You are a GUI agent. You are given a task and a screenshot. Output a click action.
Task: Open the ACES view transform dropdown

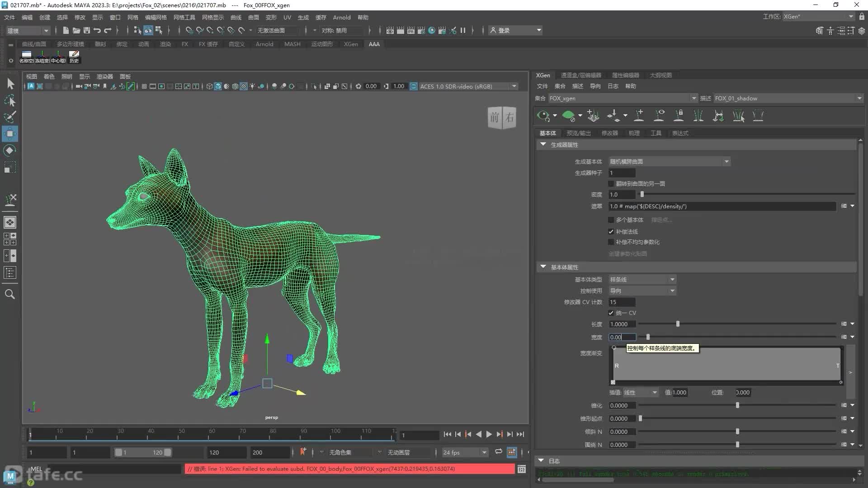pos(468,86)
